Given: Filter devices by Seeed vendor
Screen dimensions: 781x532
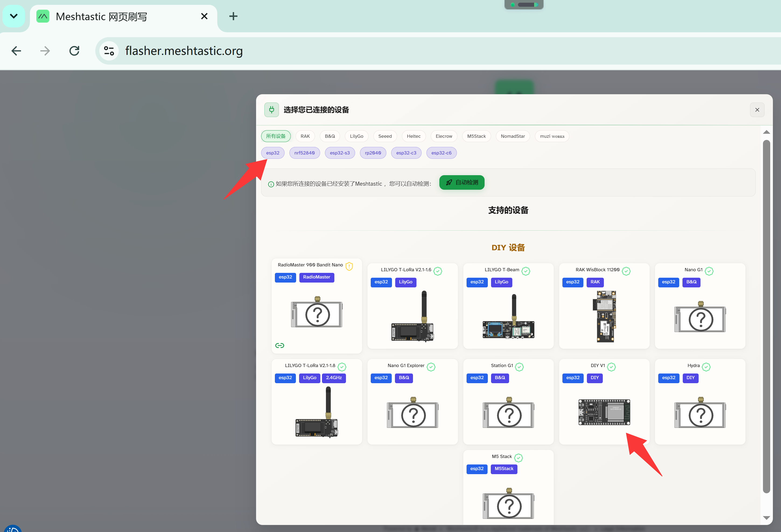Looking at the screenshot, I should 385,136.
